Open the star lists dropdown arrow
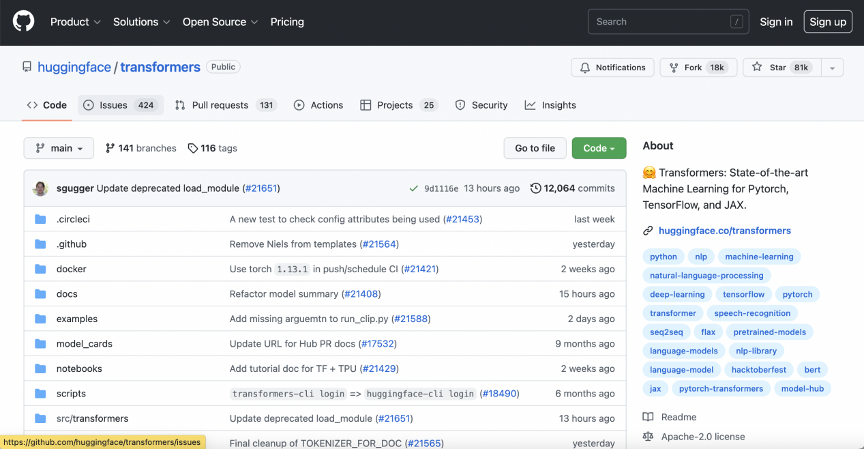This screenshot has width=864, height=449. (832, 68)
